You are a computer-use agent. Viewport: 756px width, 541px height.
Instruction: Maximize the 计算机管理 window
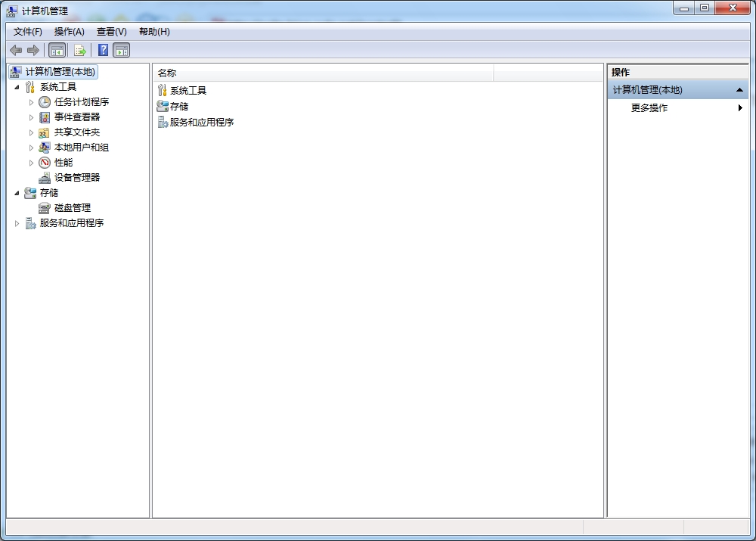click(x=705, y=8)
